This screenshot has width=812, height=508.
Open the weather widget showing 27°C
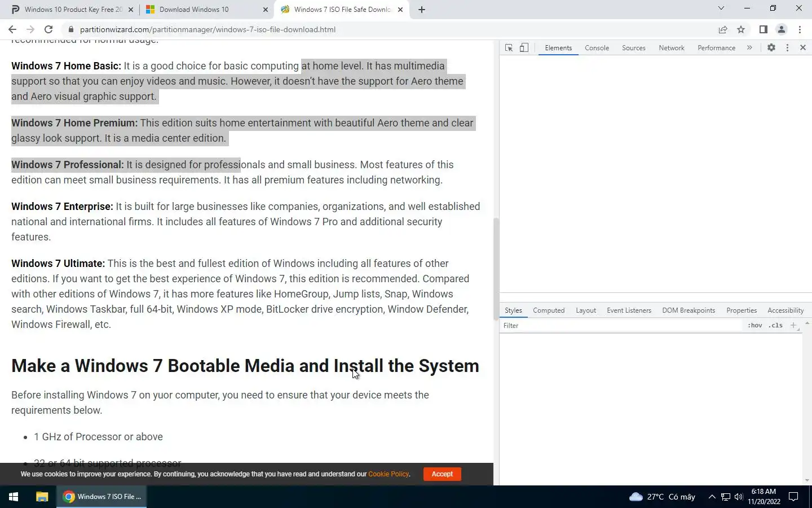pos(662,497)
